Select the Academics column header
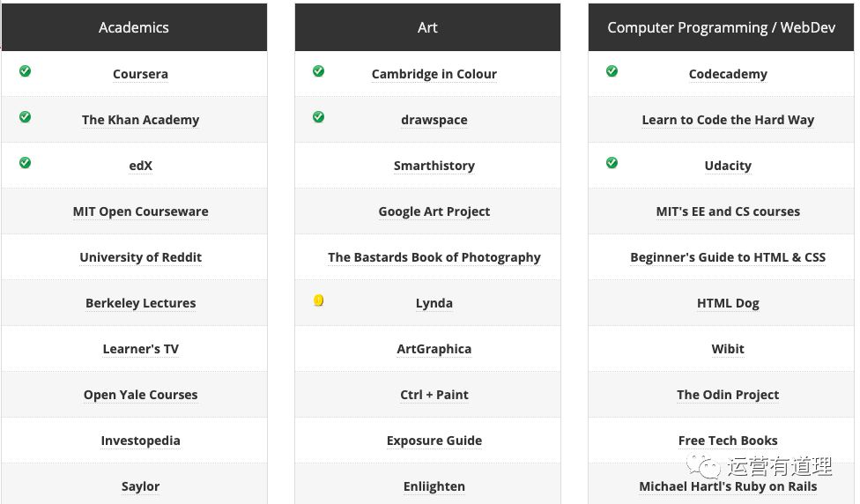Screen dimensions: 860x504 coord(134,27)
